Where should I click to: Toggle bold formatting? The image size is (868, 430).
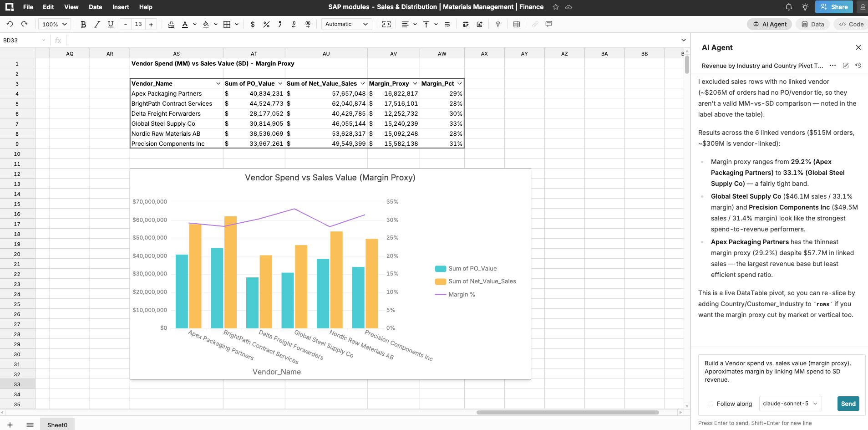coord(83,24)
